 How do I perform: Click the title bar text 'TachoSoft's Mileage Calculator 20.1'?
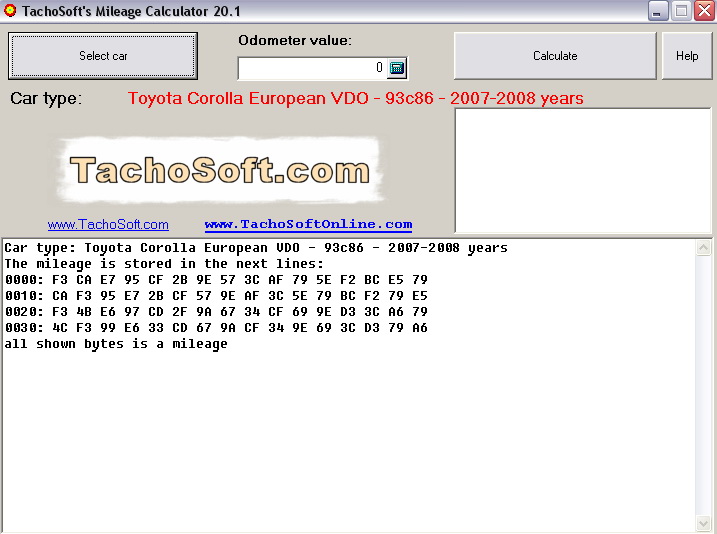click(131, 11)
